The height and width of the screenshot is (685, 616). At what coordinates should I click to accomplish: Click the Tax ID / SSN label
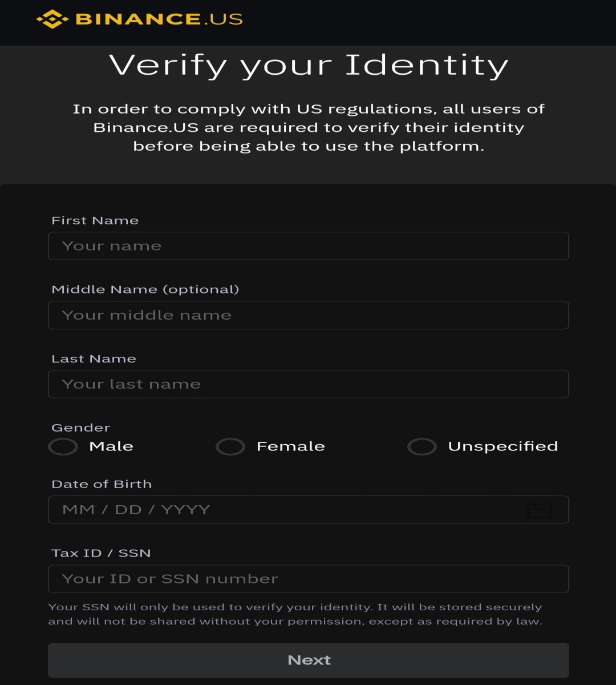point(101,553)
